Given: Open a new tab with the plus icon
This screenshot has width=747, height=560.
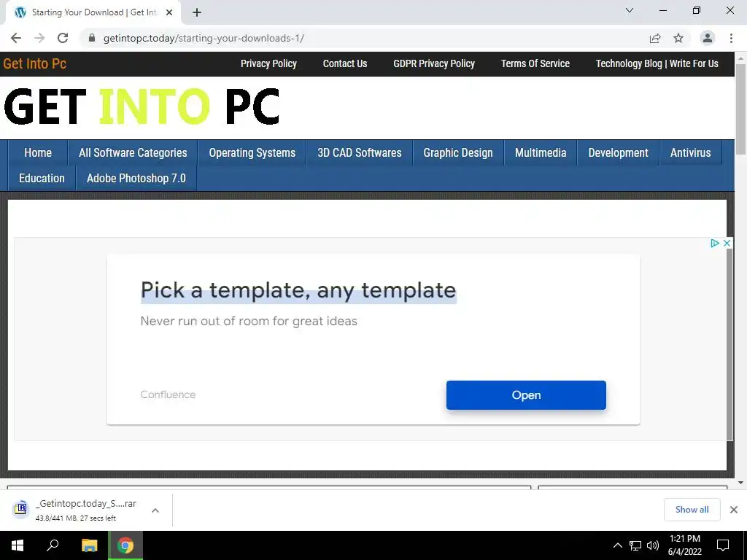Looking at the screenshot, I should 197,12.
